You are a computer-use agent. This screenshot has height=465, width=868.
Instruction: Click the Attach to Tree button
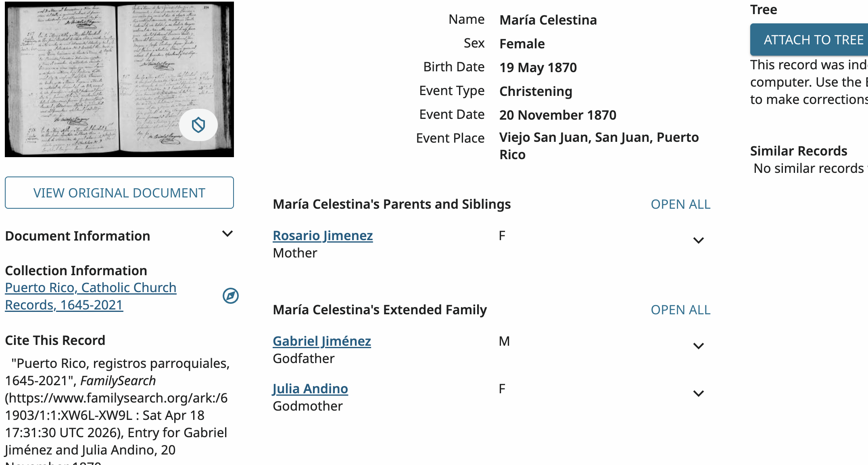pos(809,39)
